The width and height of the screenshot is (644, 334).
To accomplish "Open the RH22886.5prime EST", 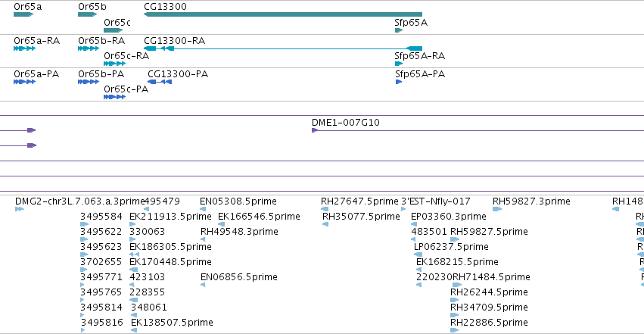I will point(455,330).
